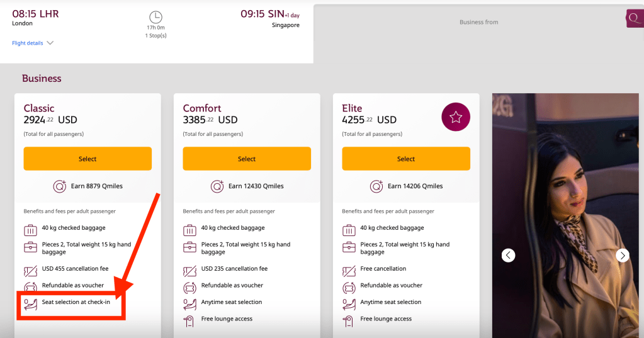Click Elite anytime seat selection icon
The width and height of the screenshot is (644, 338).
[x=349, y=303]
